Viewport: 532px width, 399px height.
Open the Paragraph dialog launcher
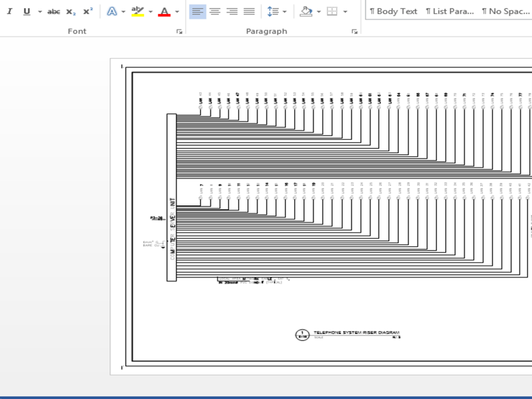(354, 31)
